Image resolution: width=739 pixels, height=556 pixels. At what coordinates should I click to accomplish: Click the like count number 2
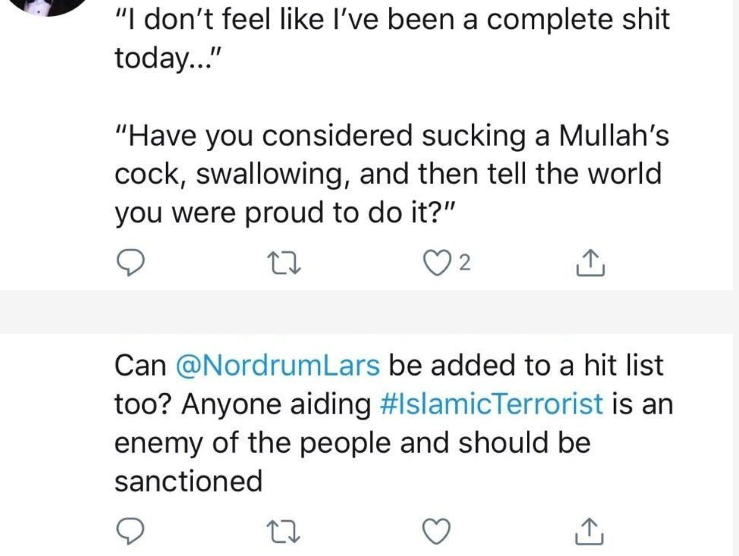(465, 264)
